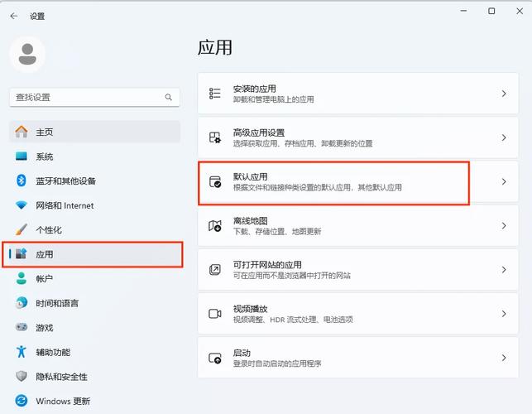The width and height of the screenshot is (532, 414).
Task: Open the 离线地图 title
Action: (x=251, y=221)
